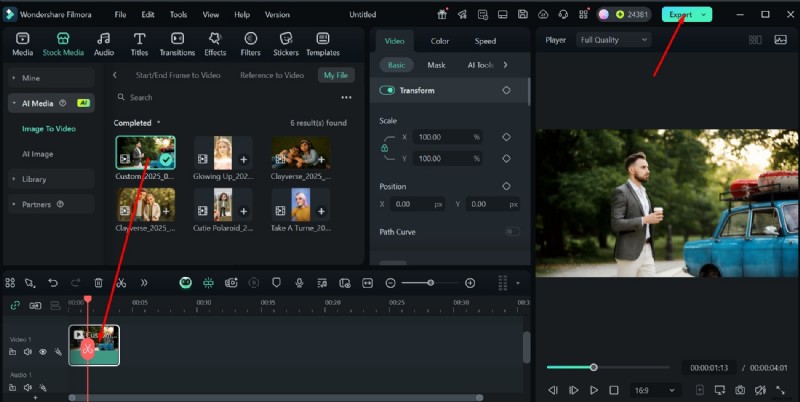Delete selected clip with trash icon
Image resolution: width=800 pixels, height=402 pixels.
pos(98,283)
